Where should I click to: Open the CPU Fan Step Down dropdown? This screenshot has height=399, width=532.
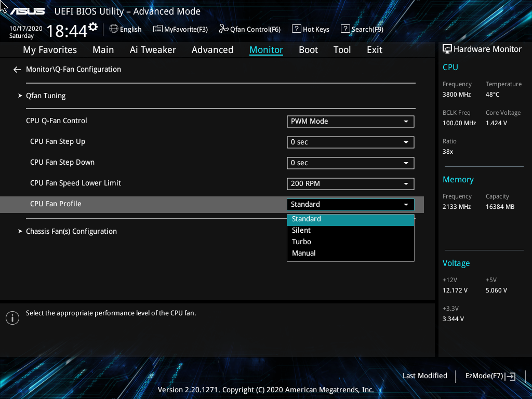[x=351, y=163]
